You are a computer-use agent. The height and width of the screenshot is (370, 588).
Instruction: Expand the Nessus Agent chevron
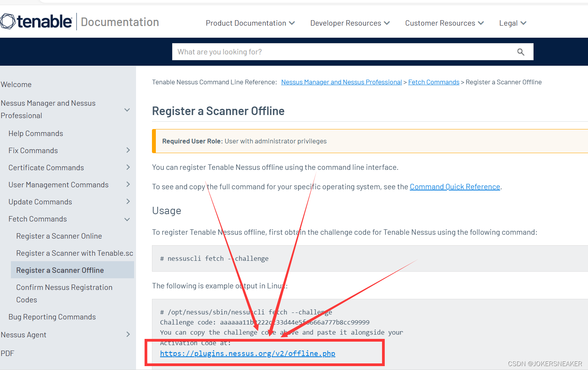point(128,334)
